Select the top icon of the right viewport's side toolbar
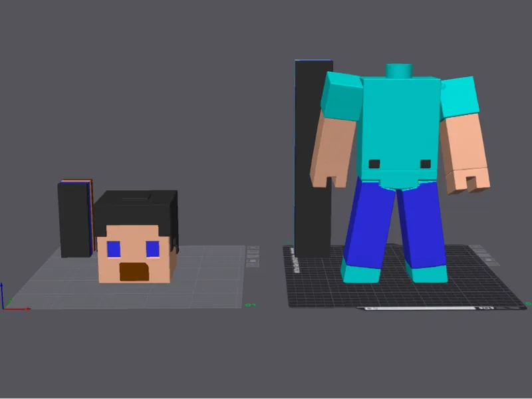This screenshot has height=399, width=532. 475,245
